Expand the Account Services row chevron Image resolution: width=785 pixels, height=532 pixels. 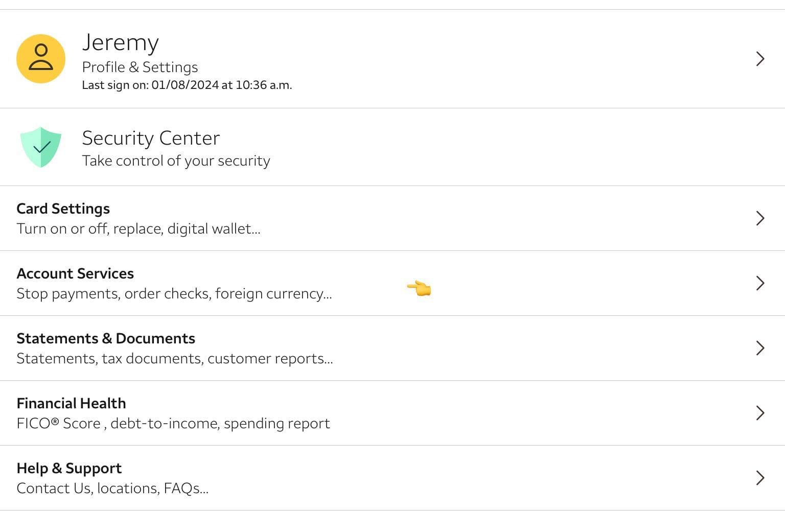tap(760, 283)
